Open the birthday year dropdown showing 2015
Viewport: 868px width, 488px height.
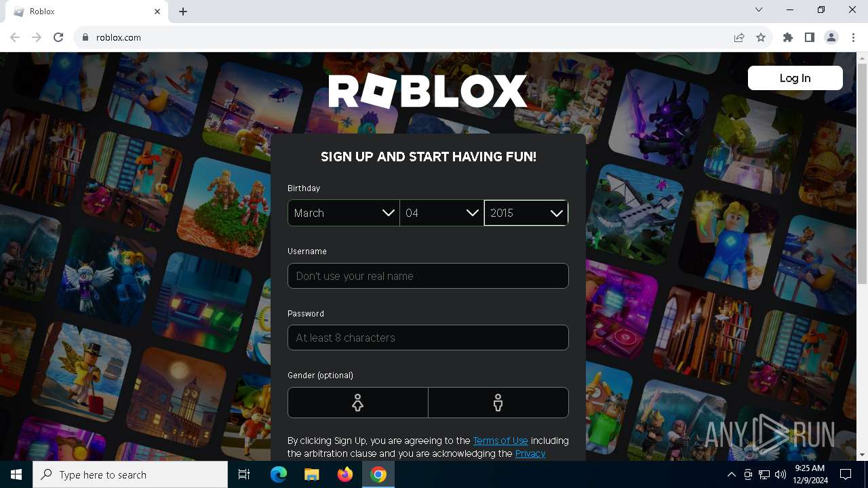[526, 213]
